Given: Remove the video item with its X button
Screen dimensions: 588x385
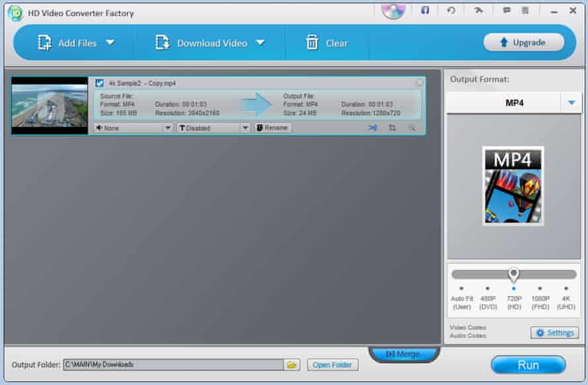Looking at the screenshot, I should coord(420,83).
